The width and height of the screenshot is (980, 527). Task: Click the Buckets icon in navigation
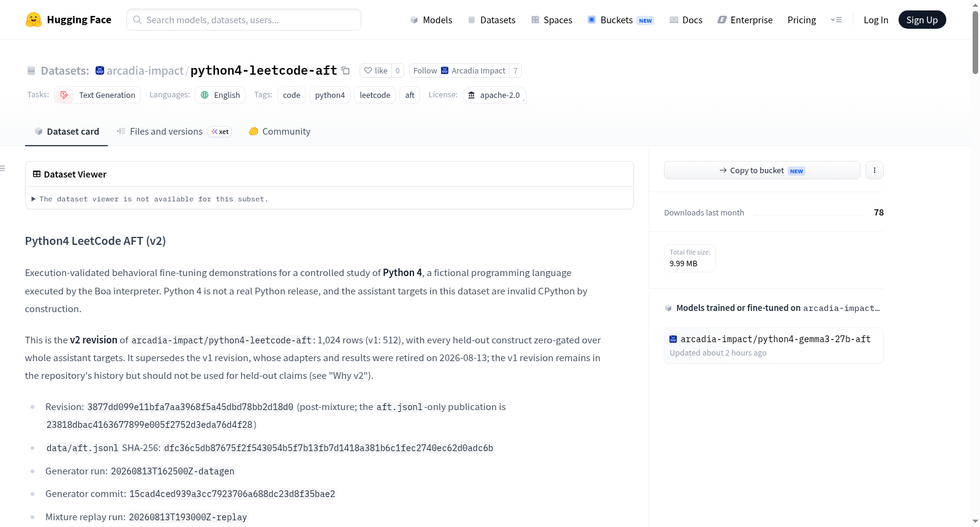592,20
